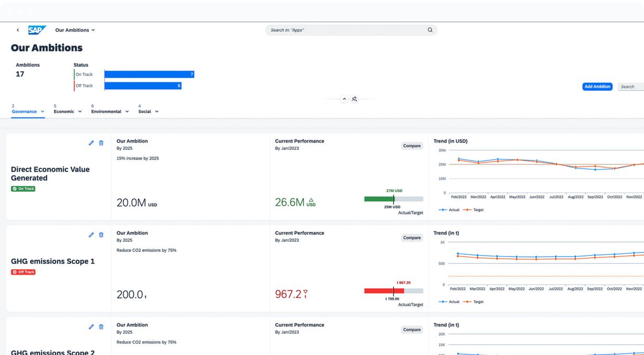Click pencil icon for GHG emissions Scope 1

[91, 235]
